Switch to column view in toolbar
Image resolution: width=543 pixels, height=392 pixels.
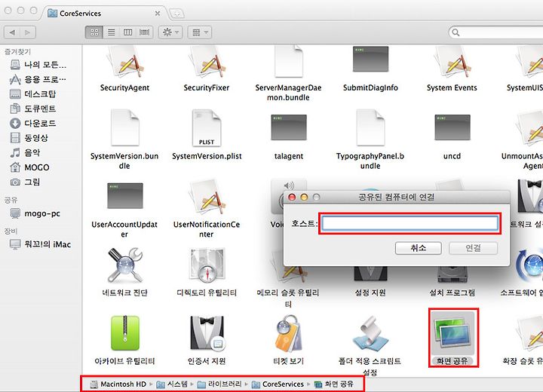coord(127,32)
